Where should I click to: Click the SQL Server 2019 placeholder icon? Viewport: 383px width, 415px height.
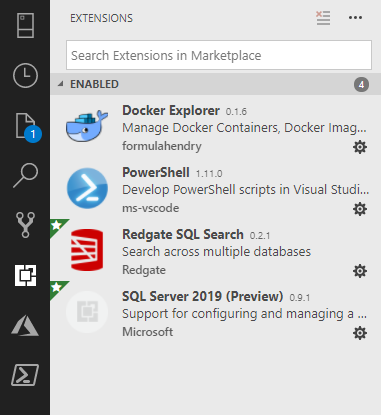coord(87,312)
